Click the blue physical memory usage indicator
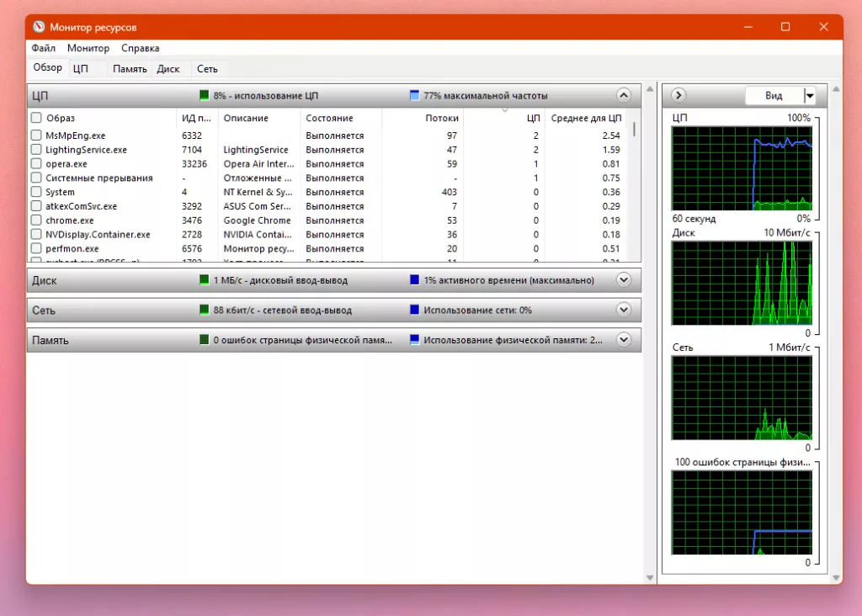 click(x=414, y=341)
